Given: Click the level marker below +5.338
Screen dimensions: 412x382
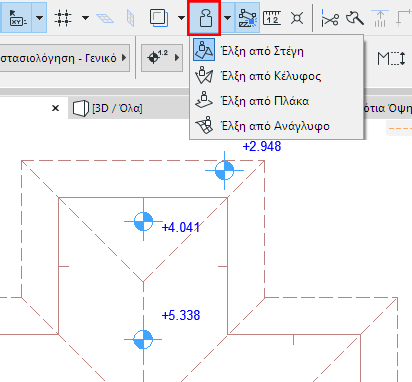Looking at the screenshot, I should tap(143, 339).
